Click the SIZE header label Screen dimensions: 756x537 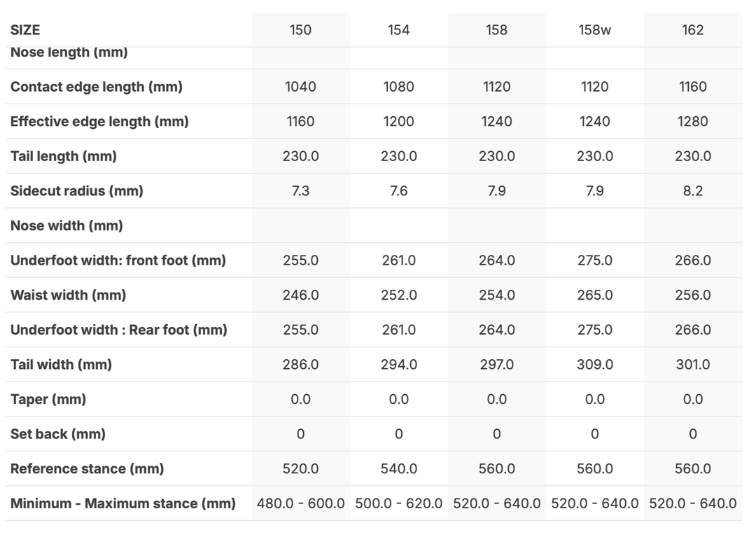click(25, 30)
